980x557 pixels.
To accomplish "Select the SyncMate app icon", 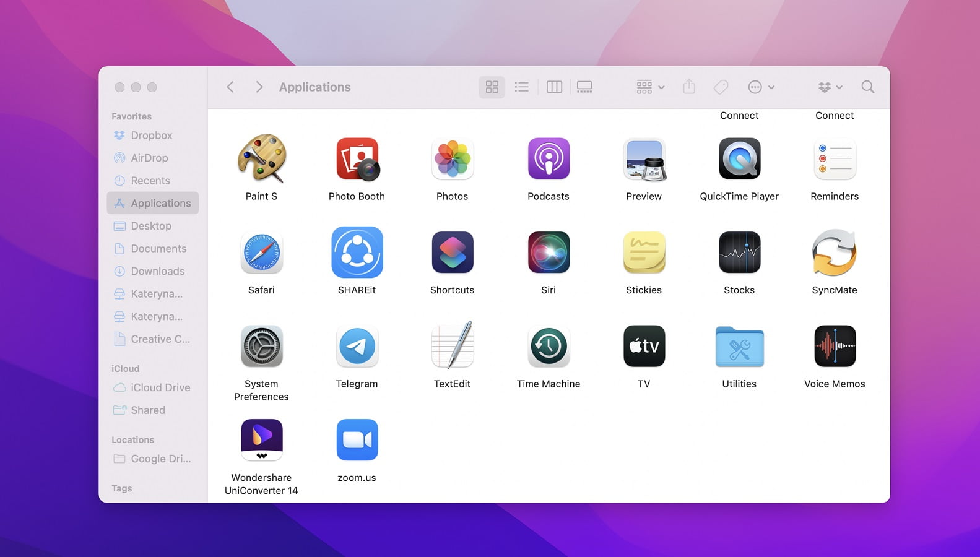I will coord(834,253).
